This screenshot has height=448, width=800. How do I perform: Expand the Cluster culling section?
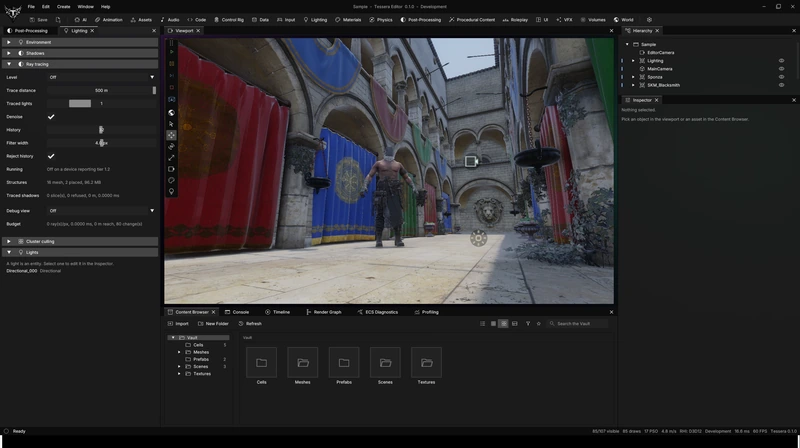point(80,241)
